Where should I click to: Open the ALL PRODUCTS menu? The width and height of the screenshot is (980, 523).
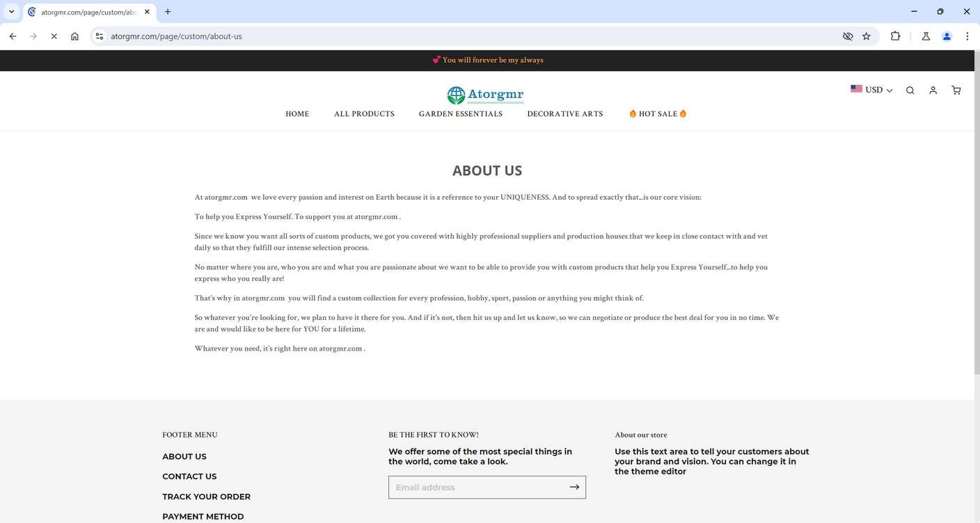click(364, 114)
